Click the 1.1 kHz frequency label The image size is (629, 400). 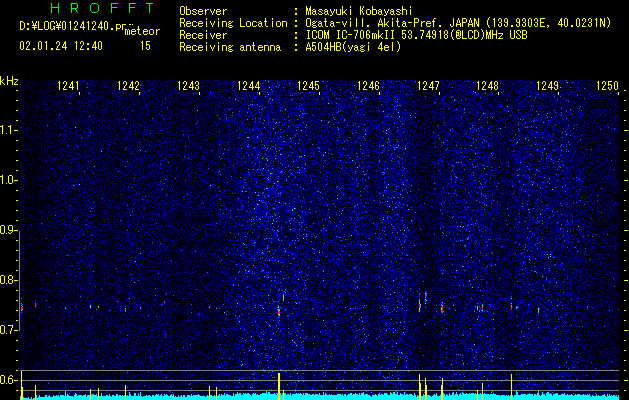[8, 130]
